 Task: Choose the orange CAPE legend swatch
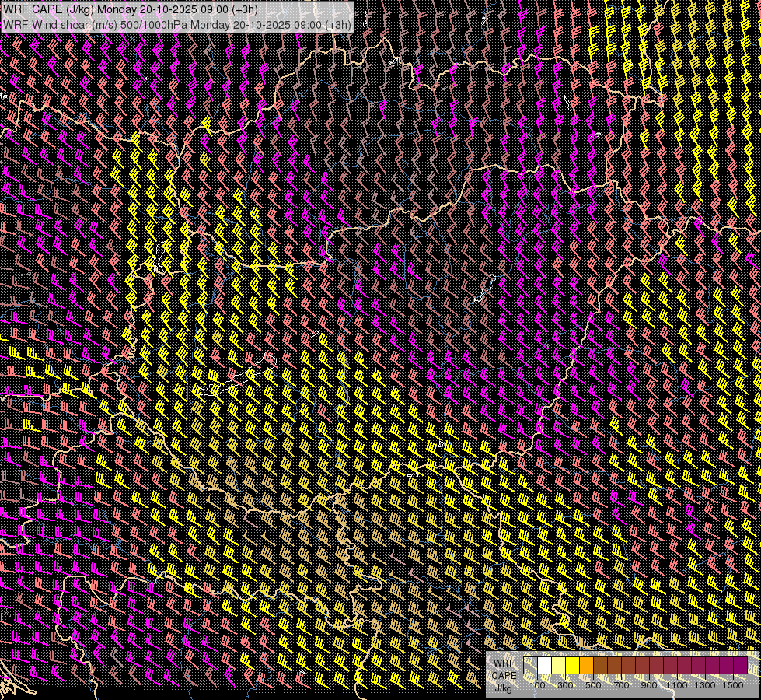tap(586, 666)
